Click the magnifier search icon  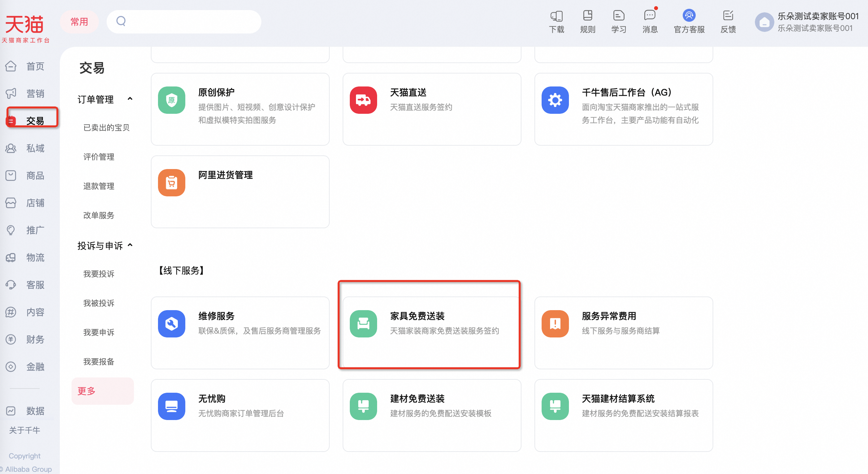pos(121,21)
